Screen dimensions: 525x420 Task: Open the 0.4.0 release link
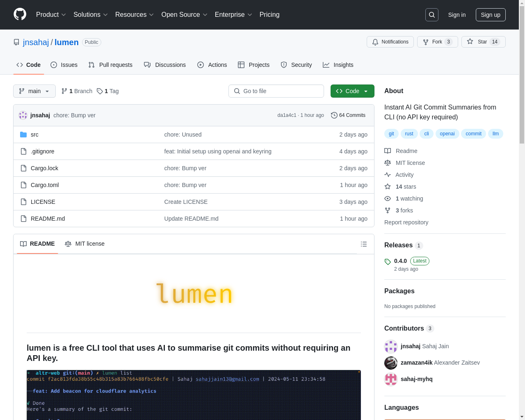coord(400,261)
